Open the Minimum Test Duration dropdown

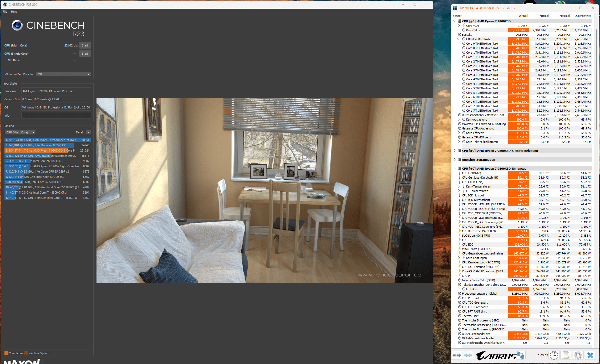pyautogui.click(x=63, y=74)
